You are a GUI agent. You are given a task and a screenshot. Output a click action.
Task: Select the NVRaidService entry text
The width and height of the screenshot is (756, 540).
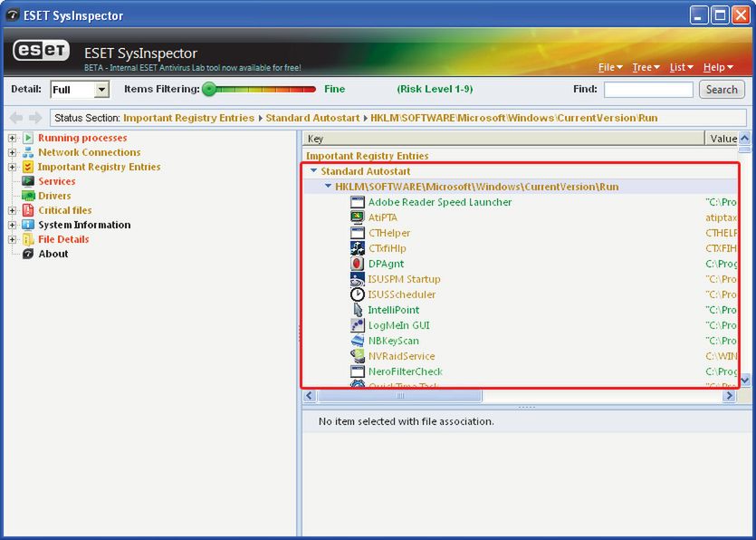pyautogui.click(x=402, y=357)
